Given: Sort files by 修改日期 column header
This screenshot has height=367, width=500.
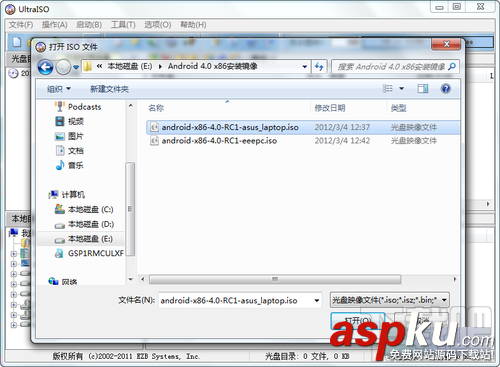Looking at the screenshot, I should (x=330, y=108).
